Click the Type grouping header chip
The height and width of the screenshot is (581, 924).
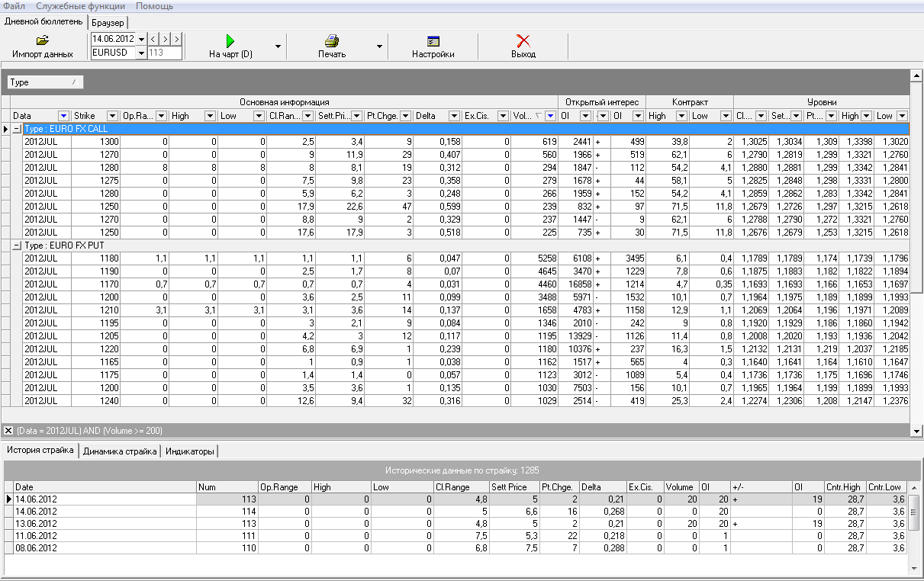(x=44, y=82)
